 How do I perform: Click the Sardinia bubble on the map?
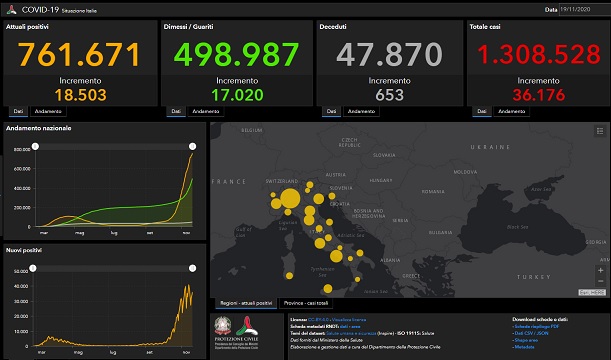289,276
